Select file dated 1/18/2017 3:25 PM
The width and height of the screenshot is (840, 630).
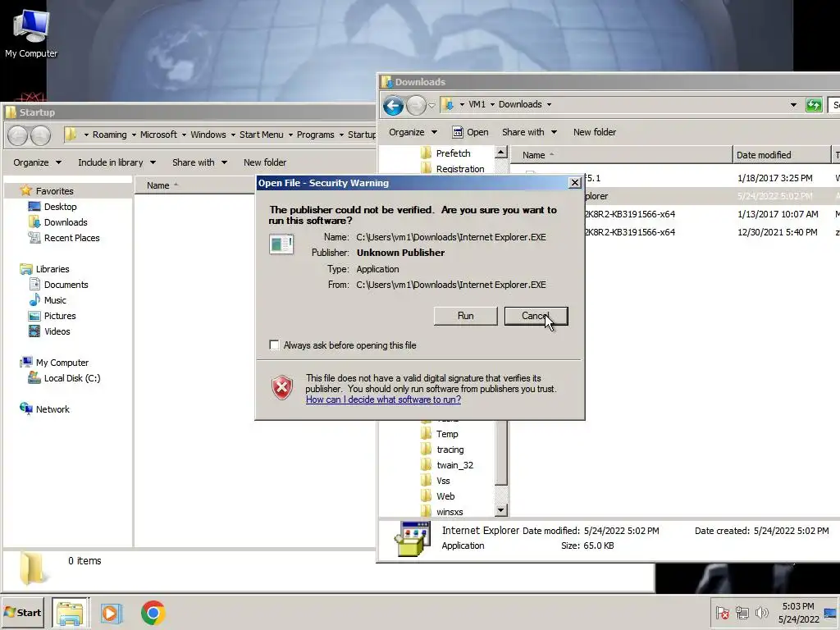click(675, 178)
